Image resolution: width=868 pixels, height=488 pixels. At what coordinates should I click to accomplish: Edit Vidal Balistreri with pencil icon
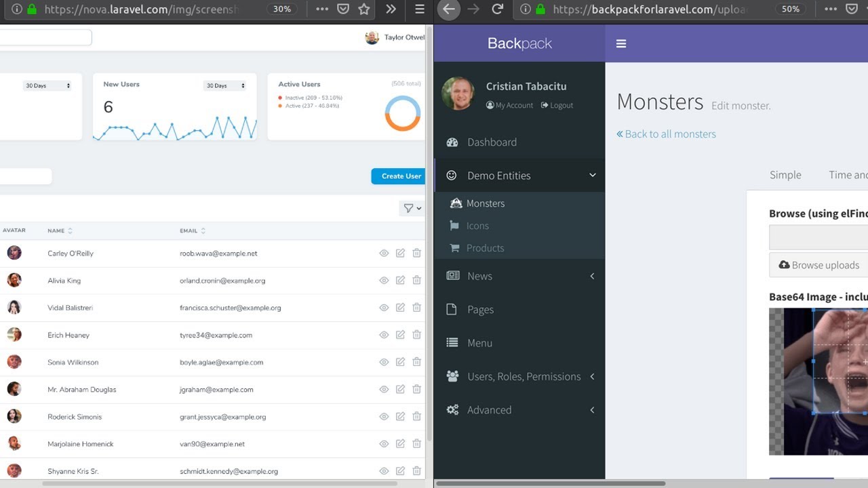click(x=400, y=308)
